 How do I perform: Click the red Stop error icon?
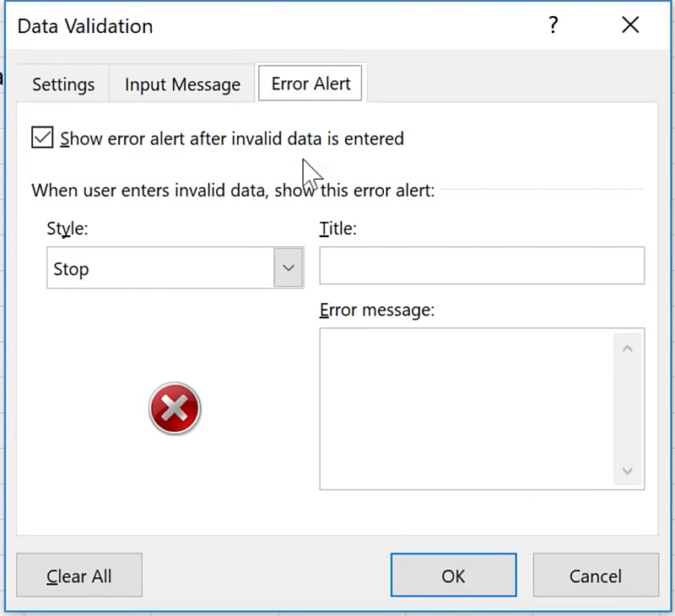(x=175, y=409)
